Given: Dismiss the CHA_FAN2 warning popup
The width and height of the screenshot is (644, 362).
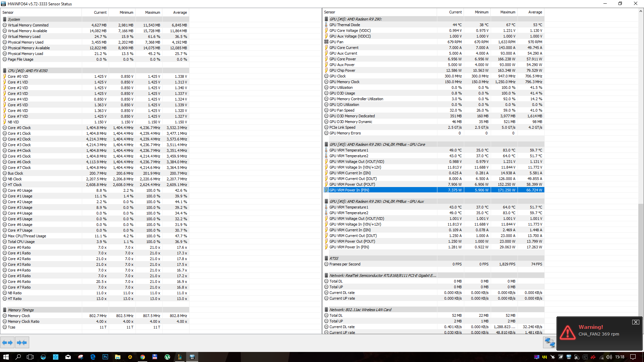Looking at the screenshot, I should [x=635, y=322].
